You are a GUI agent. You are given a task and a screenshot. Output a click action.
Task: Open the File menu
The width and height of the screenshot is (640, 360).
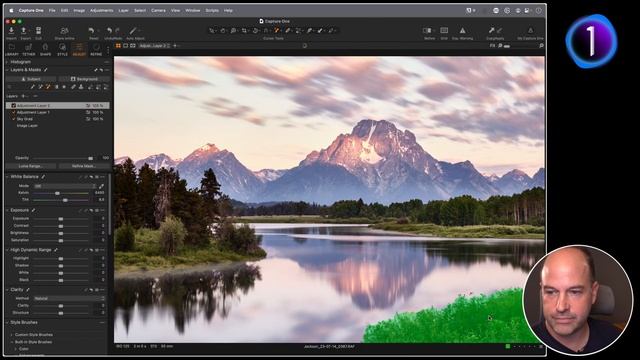[52, 10]
